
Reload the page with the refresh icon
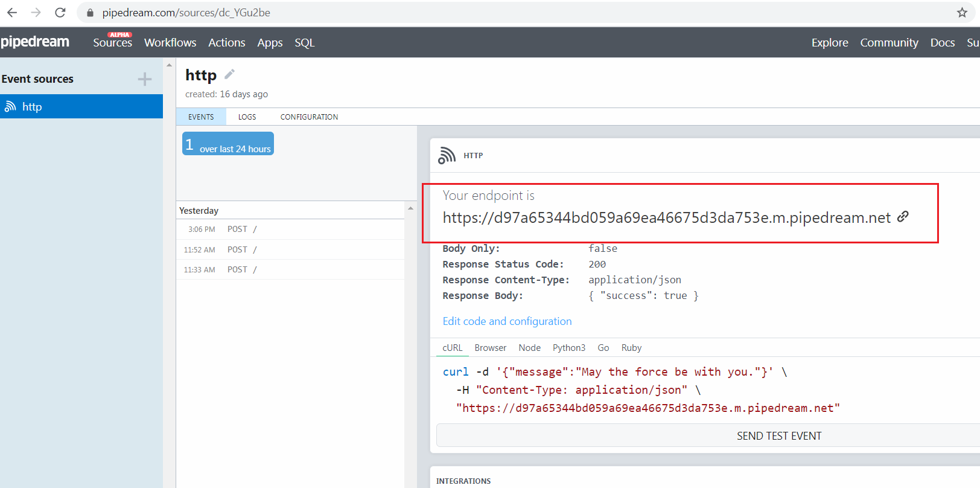(60, 12)
